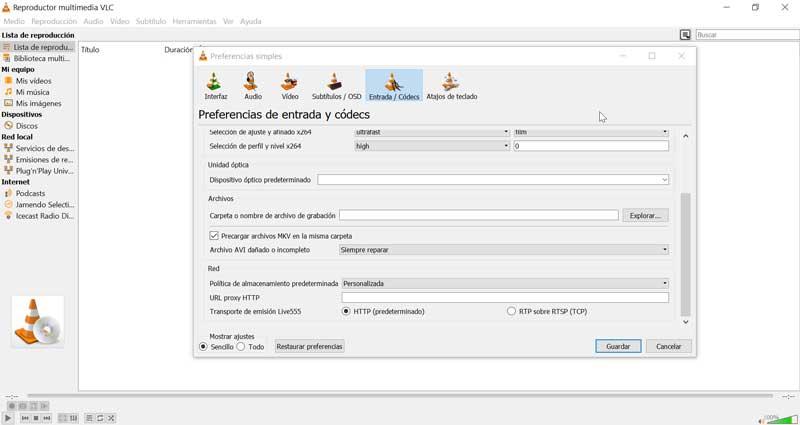
Task: Click the volume slider
Action: click(781, 420)
